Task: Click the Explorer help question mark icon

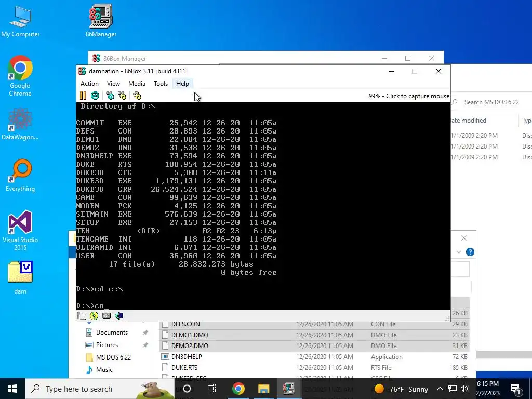Action: (x=470, y=252)
